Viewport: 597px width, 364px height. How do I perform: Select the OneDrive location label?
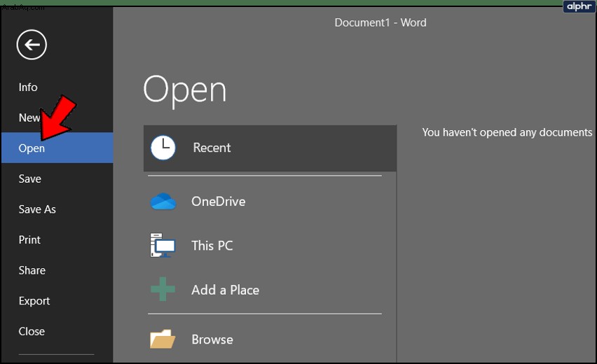click(218, 201)
